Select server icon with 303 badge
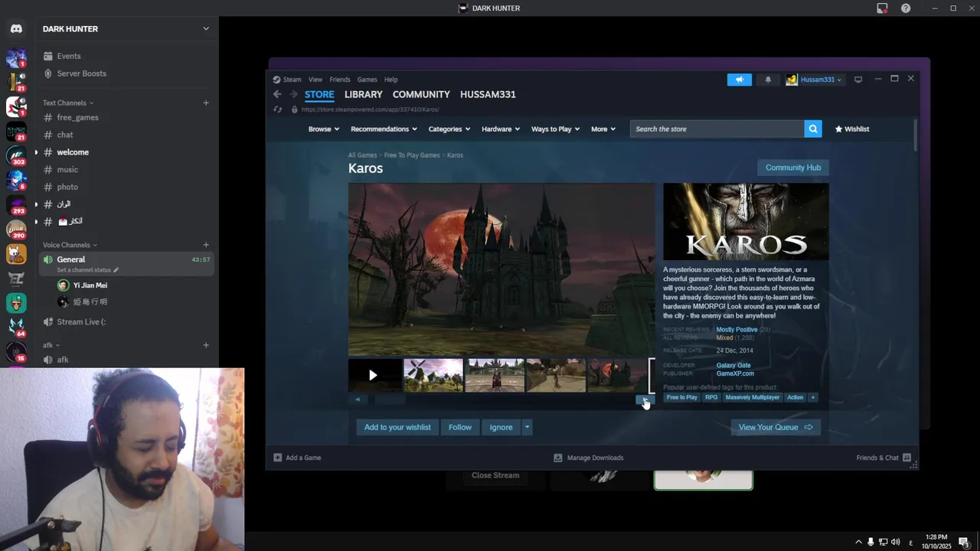The width and height of the screenshot is (980, 551). pos(16,155)
